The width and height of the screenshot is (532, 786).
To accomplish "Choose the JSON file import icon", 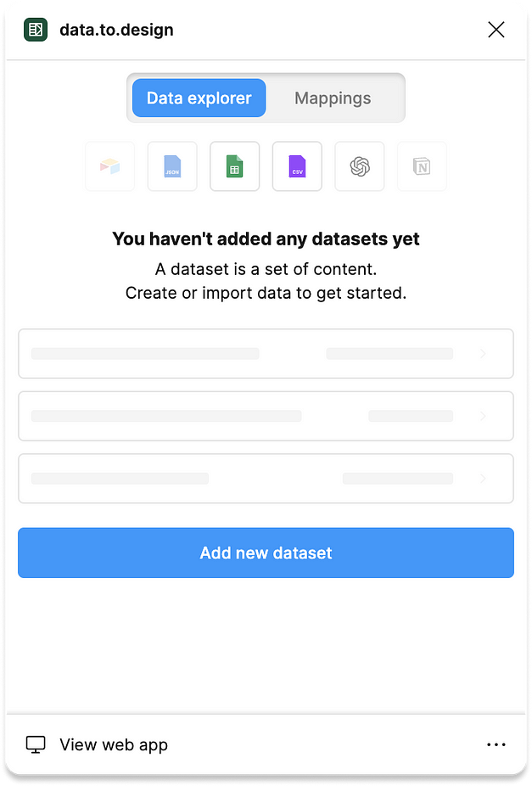I will click(172, 166).
